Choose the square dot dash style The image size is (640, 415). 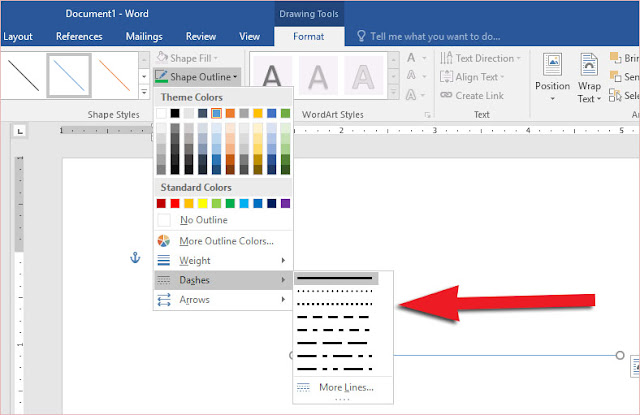pos(335,304)
